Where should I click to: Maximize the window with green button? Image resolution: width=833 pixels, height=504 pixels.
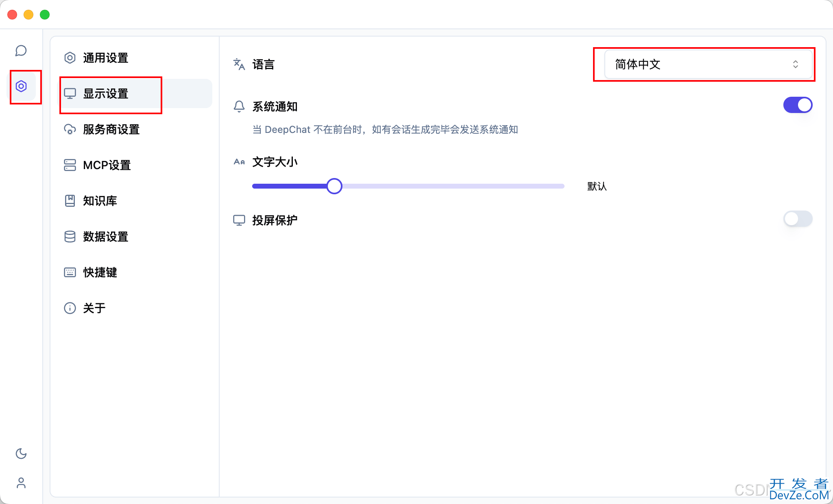point(45,15)
